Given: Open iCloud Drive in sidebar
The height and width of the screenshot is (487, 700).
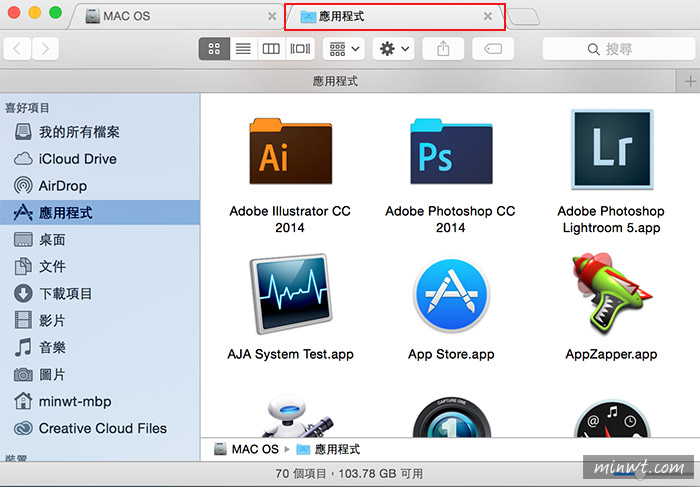Looking at the screenshot, I should coord(100,159).
